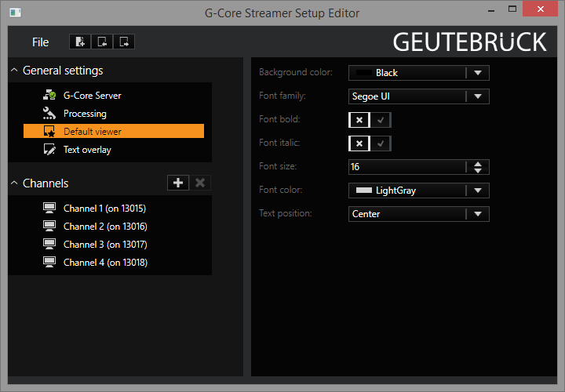Close the Setup Editor window

540,9
